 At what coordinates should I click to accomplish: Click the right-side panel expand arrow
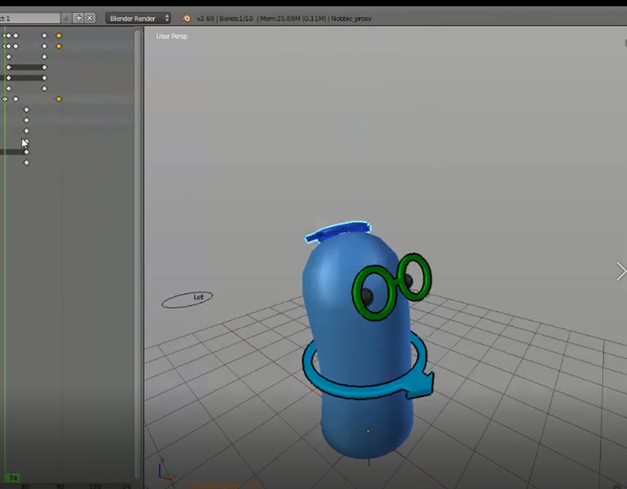click(x=621, y=270)
